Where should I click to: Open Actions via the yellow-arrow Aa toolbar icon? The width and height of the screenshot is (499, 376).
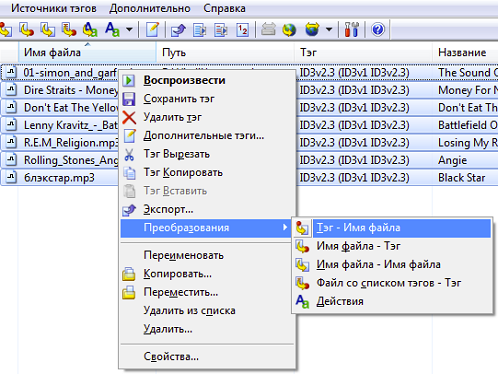[90, 30]
